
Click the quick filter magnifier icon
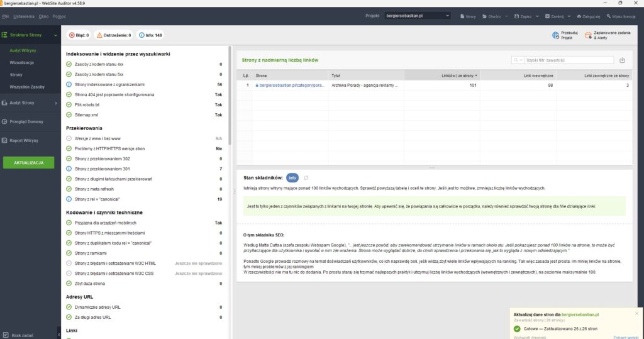(516, 60)
